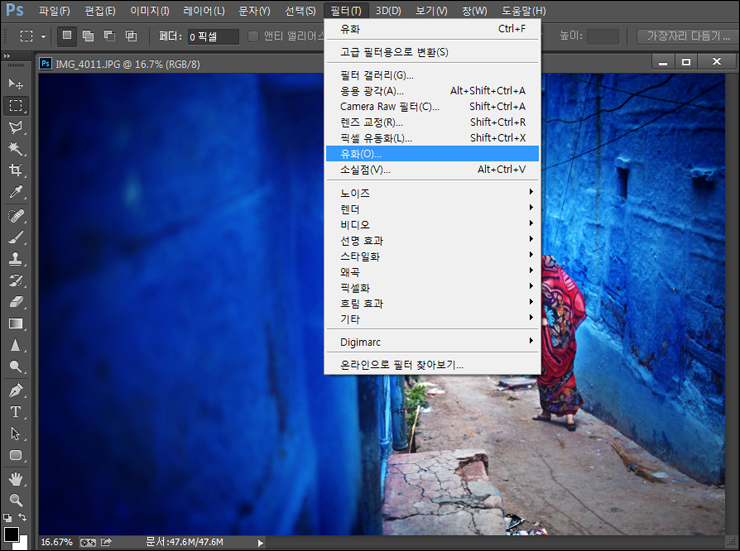Click Subtract from Selection mode icon
The width and height of the screenshot is (740, 551).
pyautogui.click(x=109, y=36)
